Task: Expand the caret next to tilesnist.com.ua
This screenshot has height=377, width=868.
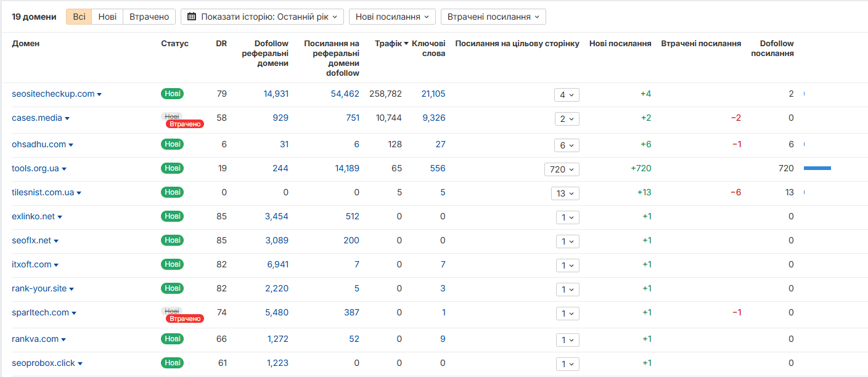Action: [79, 193]
